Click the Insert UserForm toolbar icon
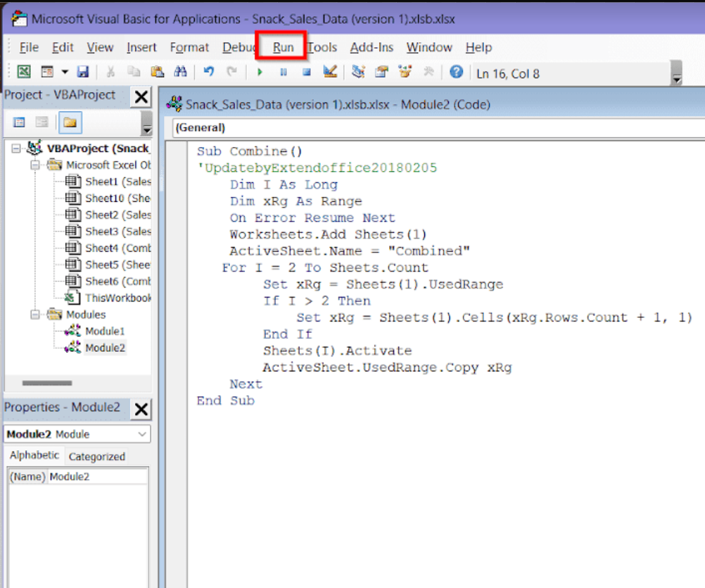Viewport: 705px width, 588px height. 46,72
